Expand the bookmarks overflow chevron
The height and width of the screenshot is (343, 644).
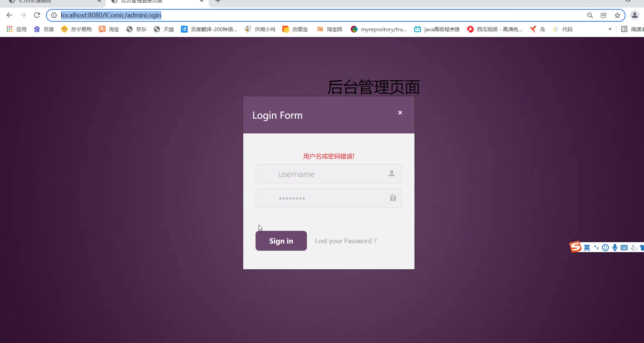point(610,29)
